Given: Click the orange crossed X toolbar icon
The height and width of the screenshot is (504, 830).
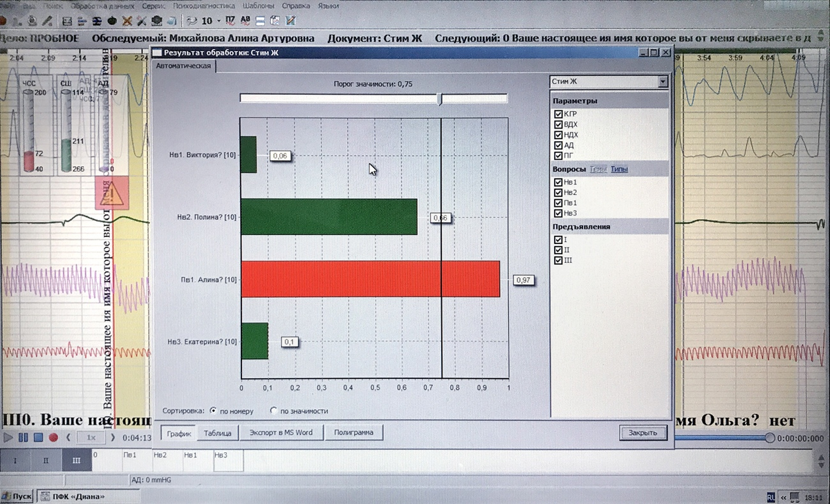Looking at the screenshot, I should (127, 21).
